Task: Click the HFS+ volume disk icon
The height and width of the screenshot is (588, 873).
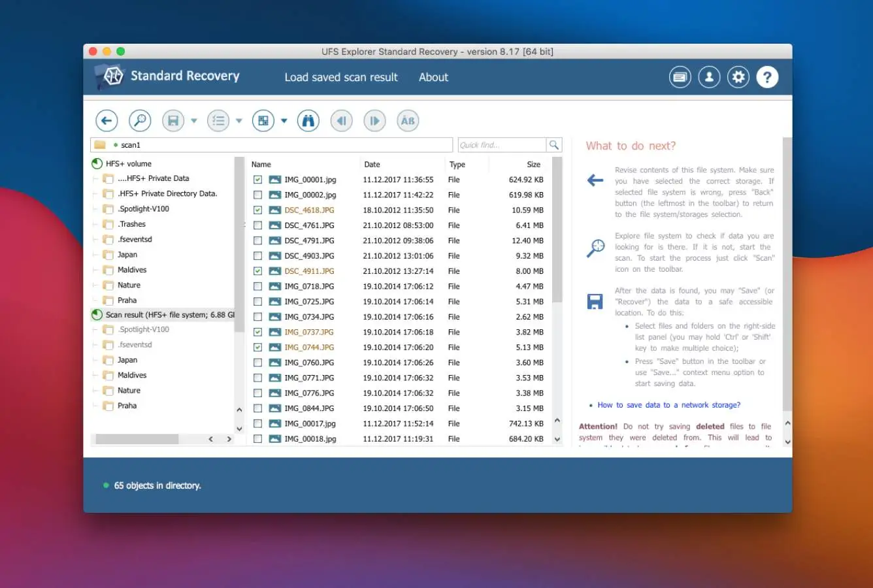Action: pos(97,163)
